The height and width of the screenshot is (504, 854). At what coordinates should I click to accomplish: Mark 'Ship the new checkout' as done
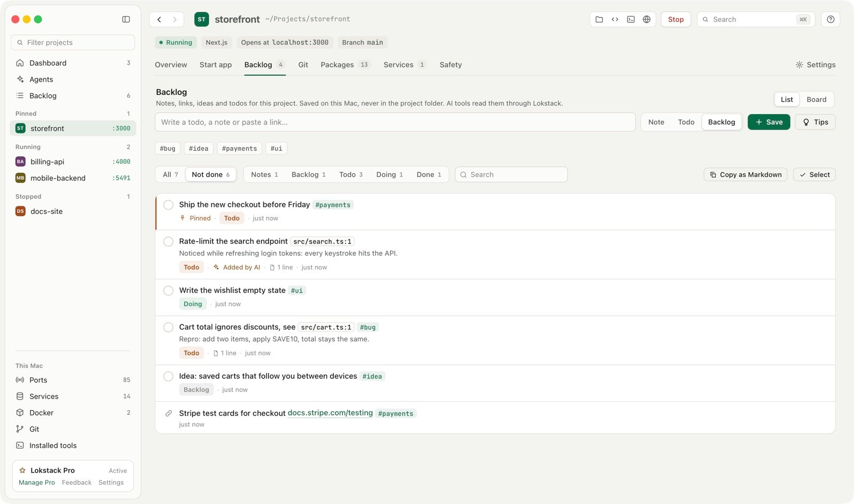tap(168, 205)
